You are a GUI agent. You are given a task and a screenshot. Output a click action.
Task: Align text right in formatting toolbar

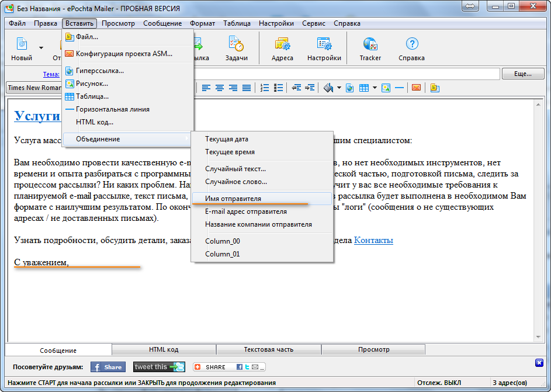coord(233,88)
